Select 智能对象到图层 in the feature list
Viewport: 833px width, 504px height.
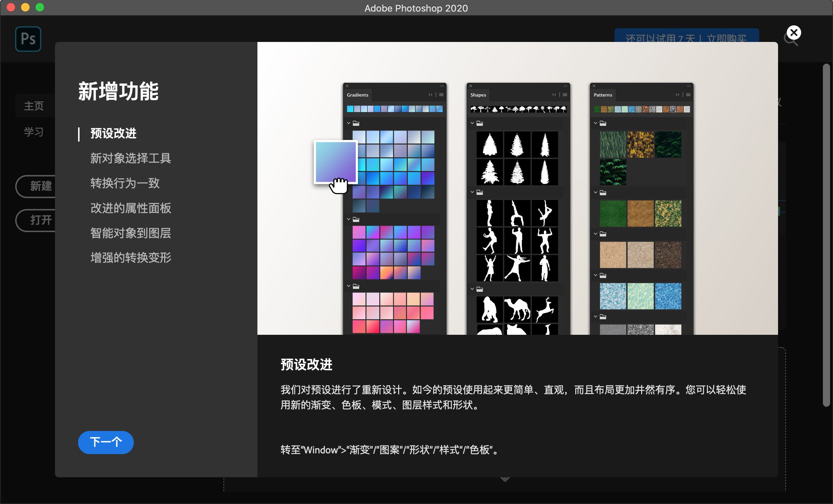[x=131, y=233]
